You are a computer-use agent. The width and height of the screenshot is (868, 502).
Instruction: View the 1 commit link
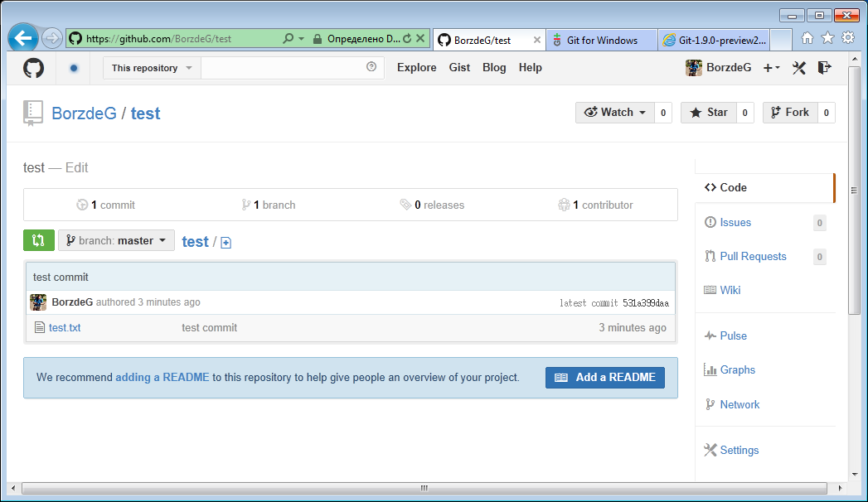pyautogui.click(x=106, y=205)
